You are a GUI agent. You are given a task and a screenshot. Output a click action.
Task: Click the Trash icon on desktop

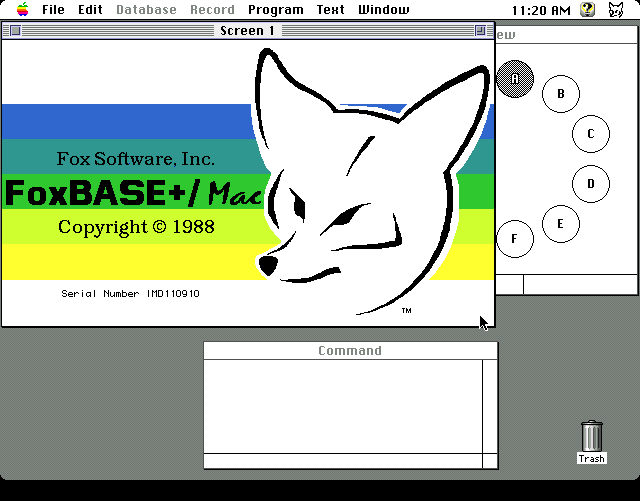click(x=591, y=442)
